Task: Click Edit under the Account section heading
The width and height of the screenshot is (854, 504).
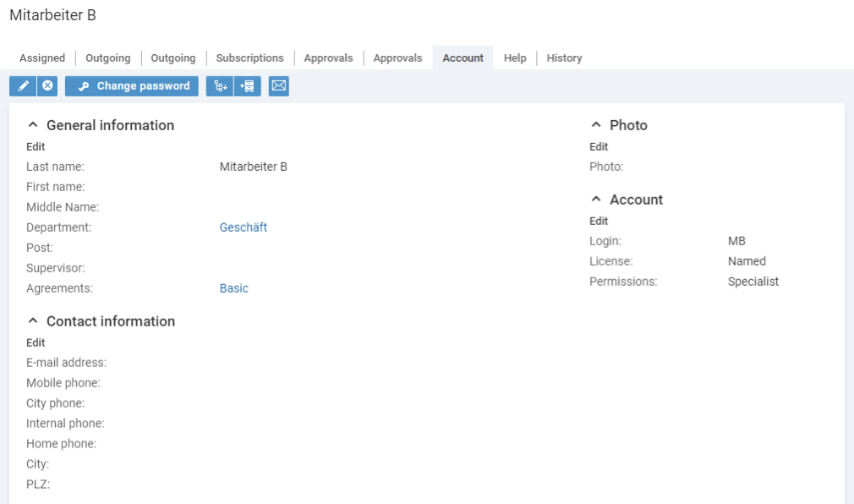Action: coord(599,221)
